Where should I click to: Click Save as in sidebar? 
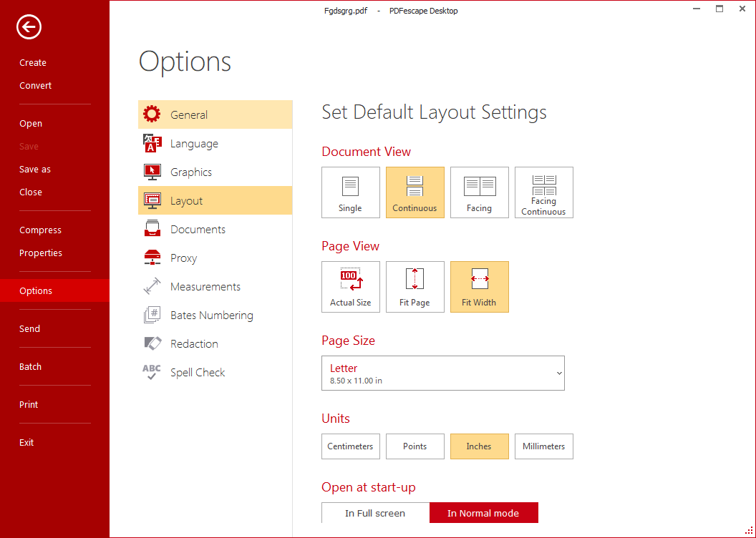(35, 170)
